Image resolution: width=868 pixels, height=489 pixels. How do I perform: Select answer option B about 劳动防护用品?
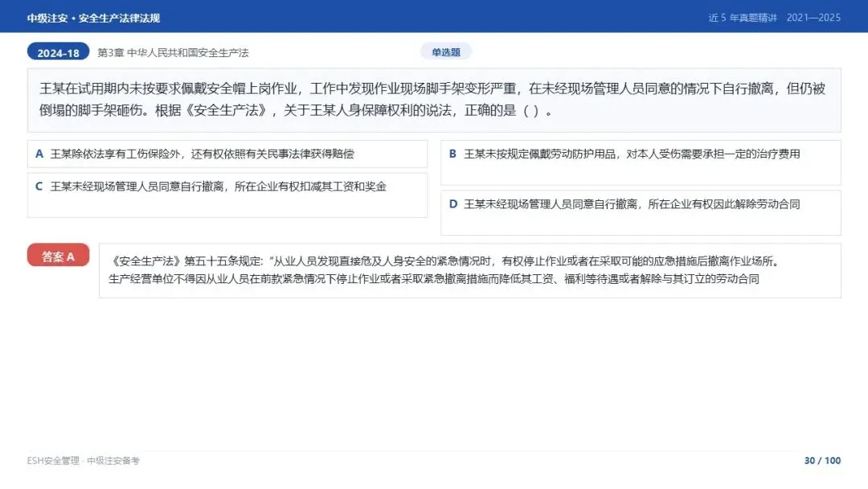tap(641, 162)
